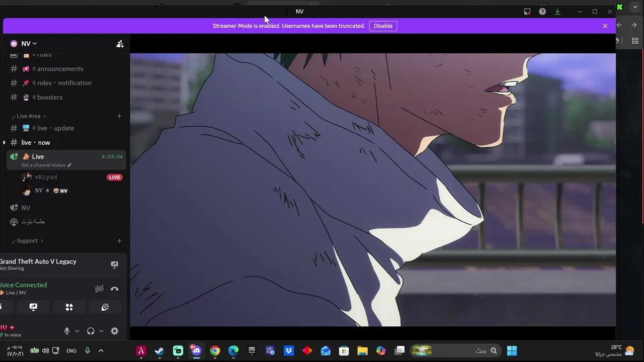644x362 pixels.
Task: Open Dropbox from taskbar
Action: (289, 351)
